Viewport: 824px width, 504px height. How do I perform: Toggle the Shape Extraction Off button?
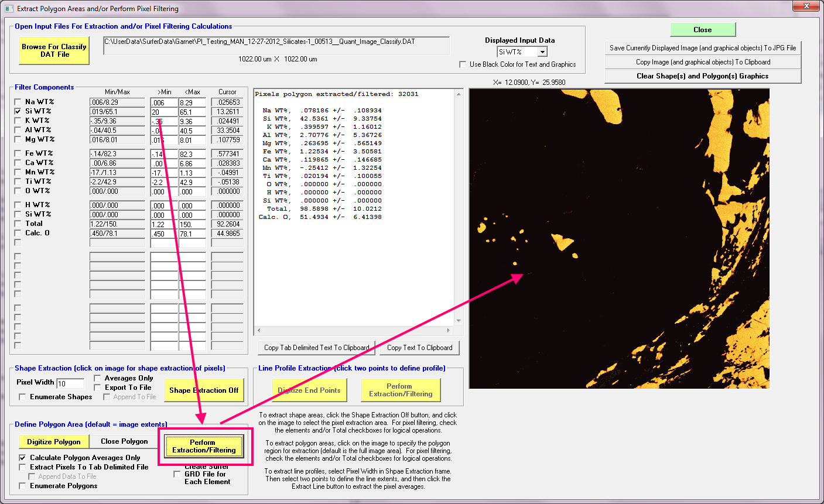click(204, 390)
